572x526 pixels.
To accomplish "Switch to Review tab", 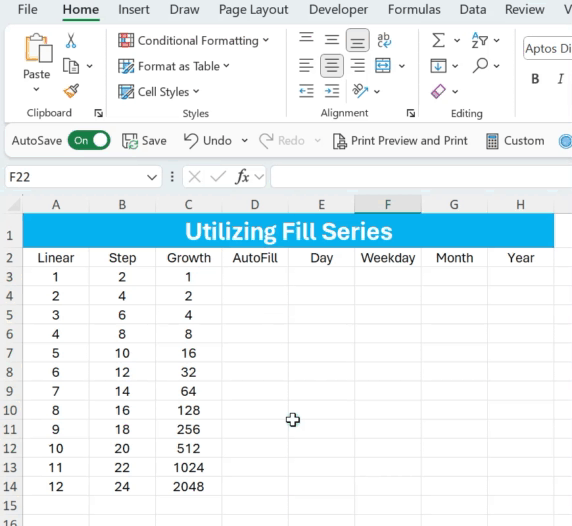I will click(x=525, y=9).
